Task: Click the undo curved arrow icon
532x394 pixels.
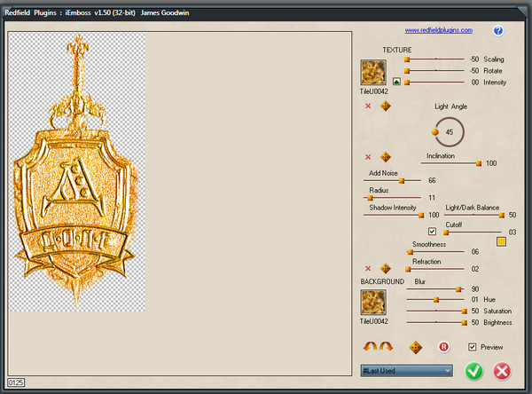Action: tap(367, 346)
